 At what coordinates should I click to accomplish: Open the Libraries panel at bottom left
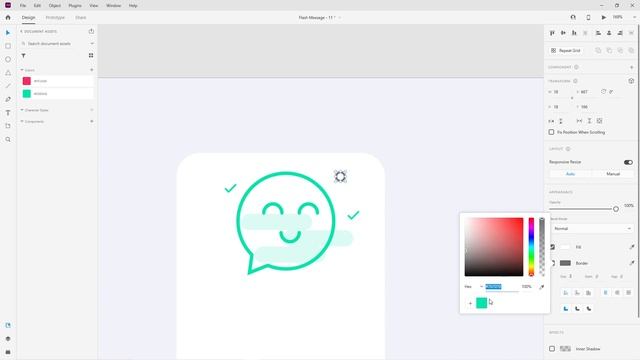tap(8, 325)
